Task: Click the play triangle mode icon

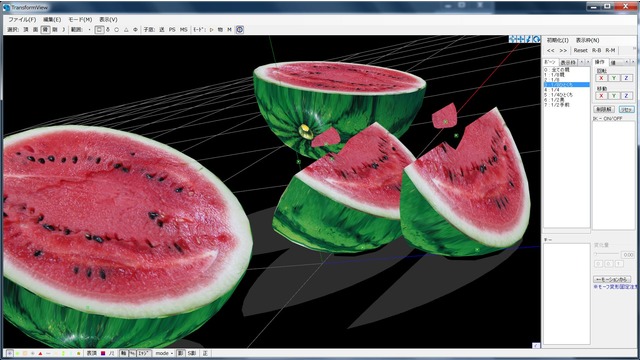Action: [x=211, y=29]
